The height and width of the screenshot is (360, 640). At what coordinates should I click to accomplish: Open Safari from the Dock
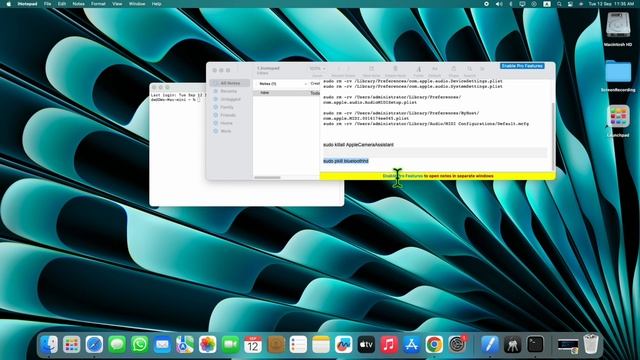(x=94, y=344)
